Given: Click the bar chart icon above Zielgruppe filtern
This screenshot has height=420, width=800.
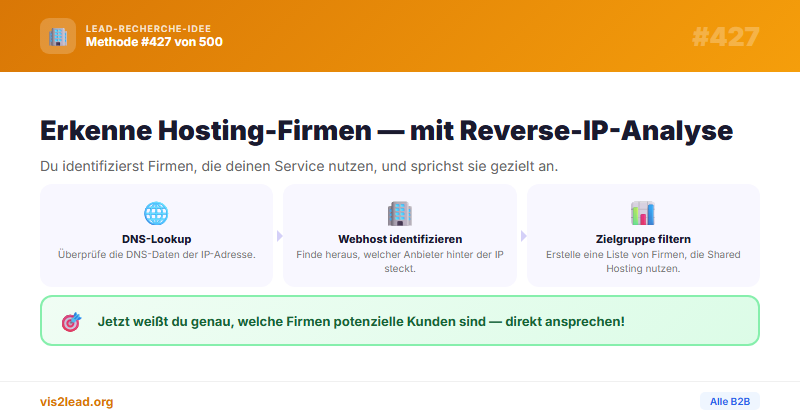Looking at the screenshot, I should pyautogui.click(x=643, y=213).
